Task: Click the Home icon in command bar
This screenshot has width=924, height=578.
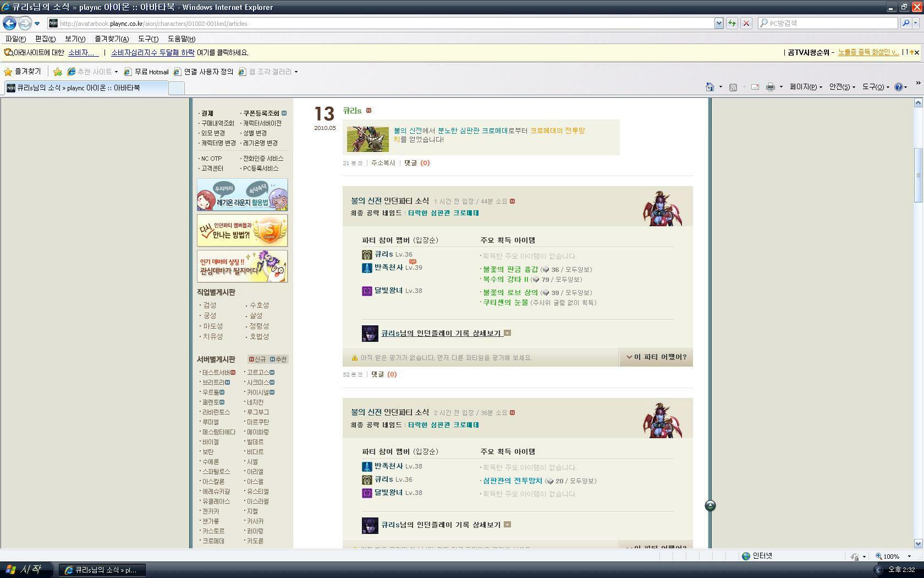Action: pos(710,87)
